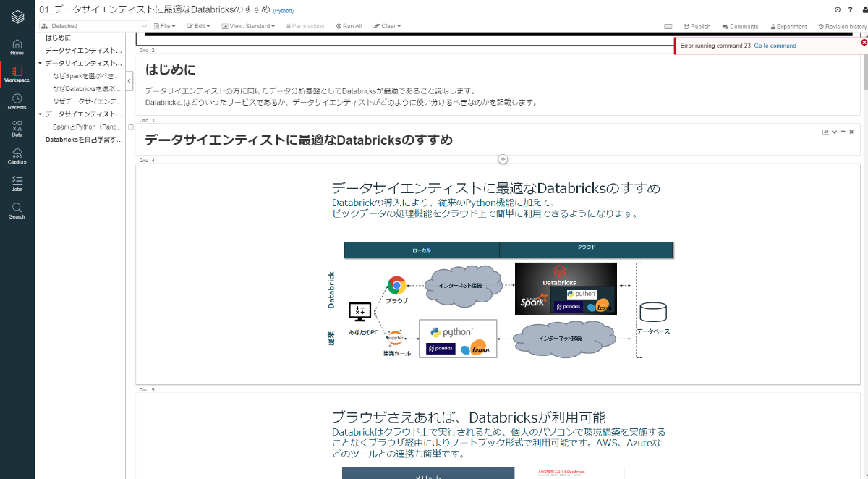Click the bold heading in Cmd 3
This screenshot has height=479, width=868.
click(299, 140)
